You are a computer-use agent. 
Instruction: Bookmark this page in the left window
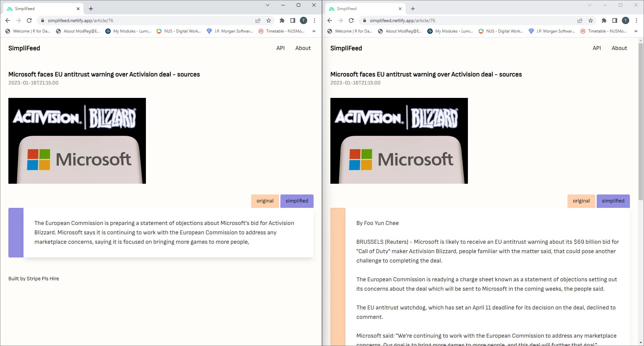point(269,20)
